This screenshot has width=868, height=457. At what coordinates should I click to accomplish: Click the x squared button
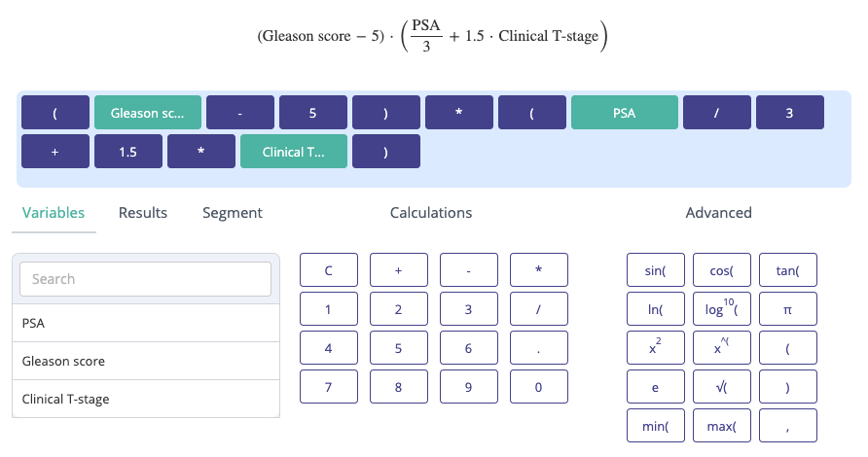[656, 348]
